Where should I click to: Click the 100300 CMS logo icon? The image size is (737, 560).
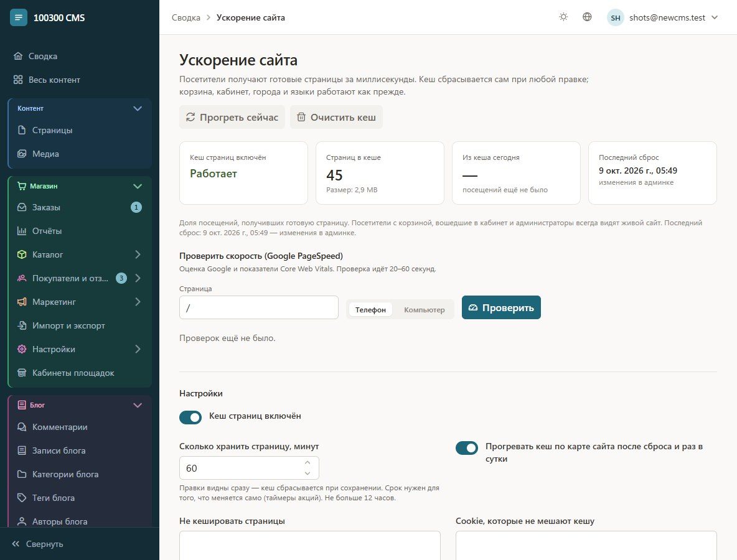coord(18,17)
